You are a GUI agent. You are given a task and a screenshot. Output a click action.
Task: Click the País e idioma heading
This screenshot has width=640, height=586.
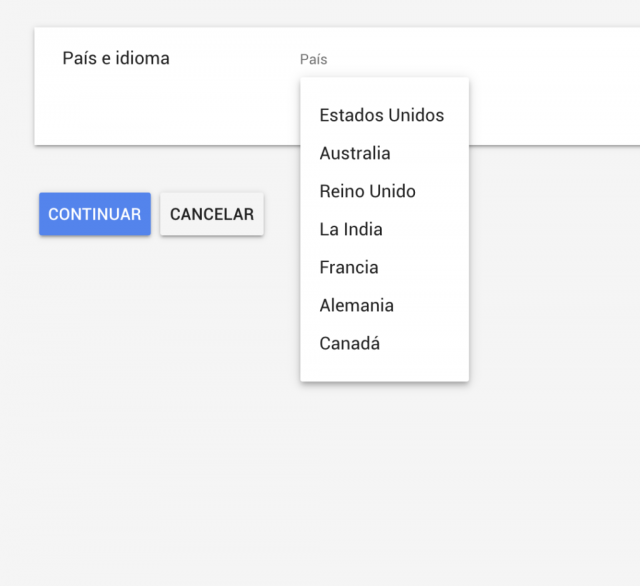coord(116,58)
